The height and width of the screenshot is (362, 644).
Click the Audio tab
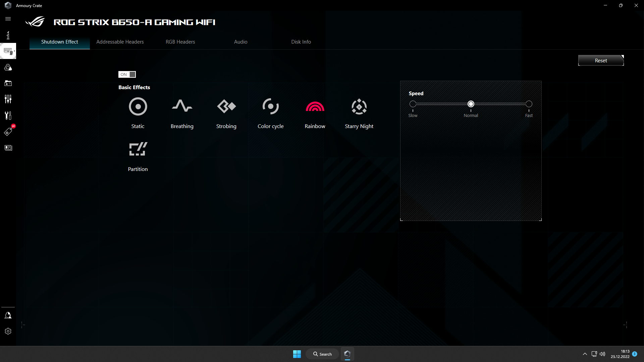[240, 42]
